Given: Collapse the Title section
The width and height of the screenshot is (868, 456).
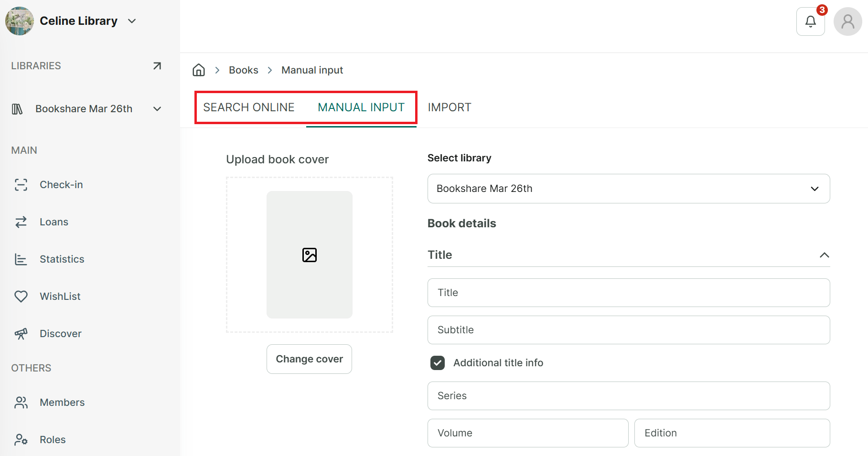Looking at the screenshot, I should tap(824, 255).
